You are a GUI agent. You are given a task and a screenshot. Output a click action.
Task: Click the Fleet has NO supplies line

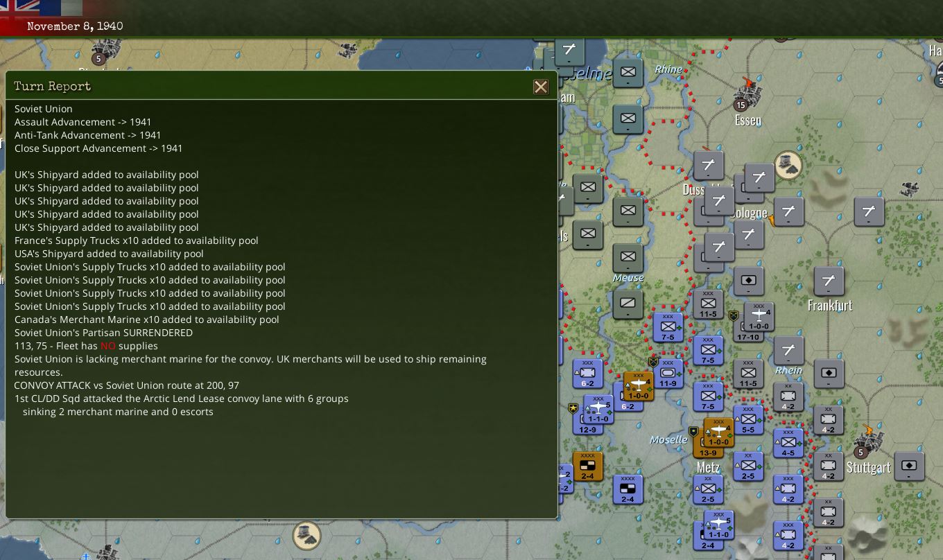point(86,346)
